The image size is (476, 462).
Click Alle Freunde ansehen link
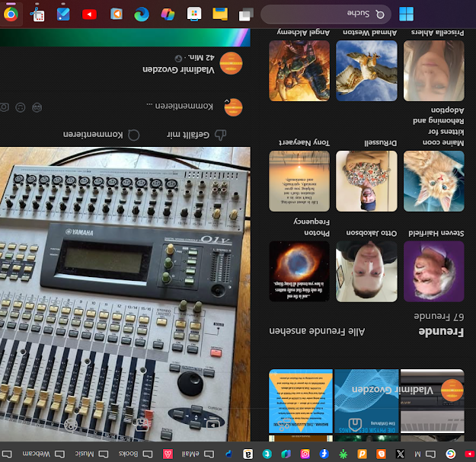pos(317,331)
